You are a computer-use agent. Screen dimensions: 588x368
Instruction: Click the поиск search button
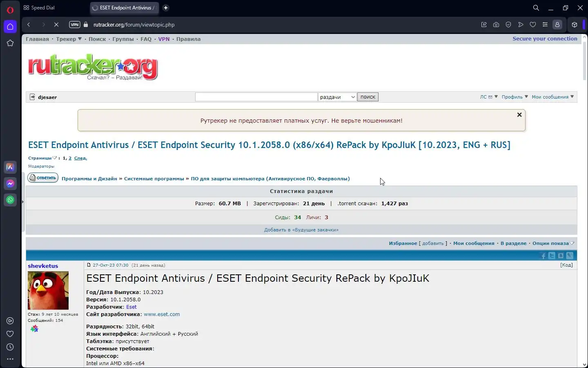(367, 97)
